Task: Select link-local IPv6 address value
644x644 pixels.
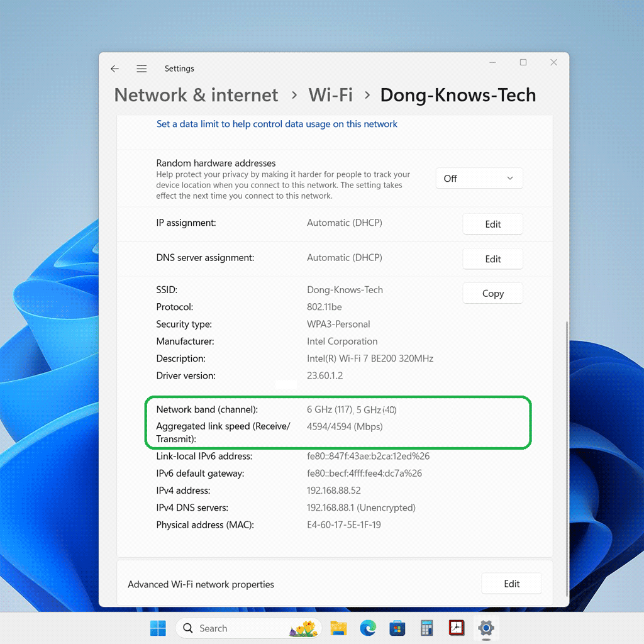Action: [x=368, y=457]
